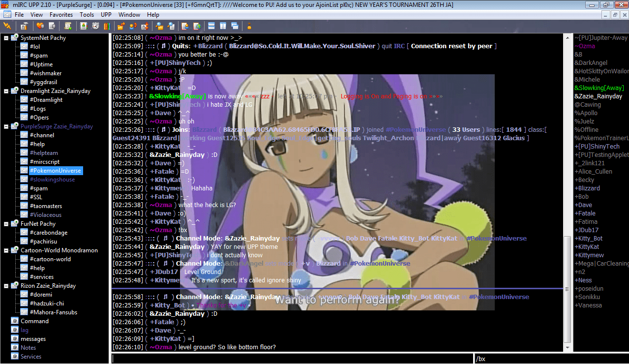Viewport: 629px width, 364px height.
Task: Open the Help menu
Action: tap(153, 15)
